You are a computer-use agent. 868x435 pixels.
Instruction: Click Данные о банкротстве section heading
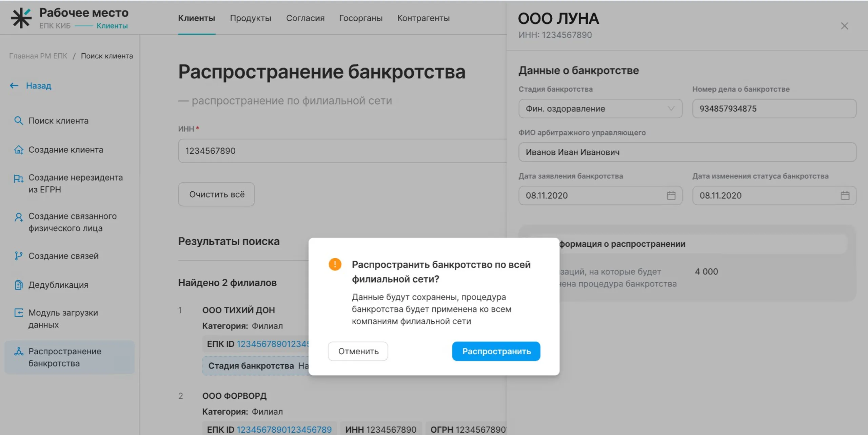(578, 70)
